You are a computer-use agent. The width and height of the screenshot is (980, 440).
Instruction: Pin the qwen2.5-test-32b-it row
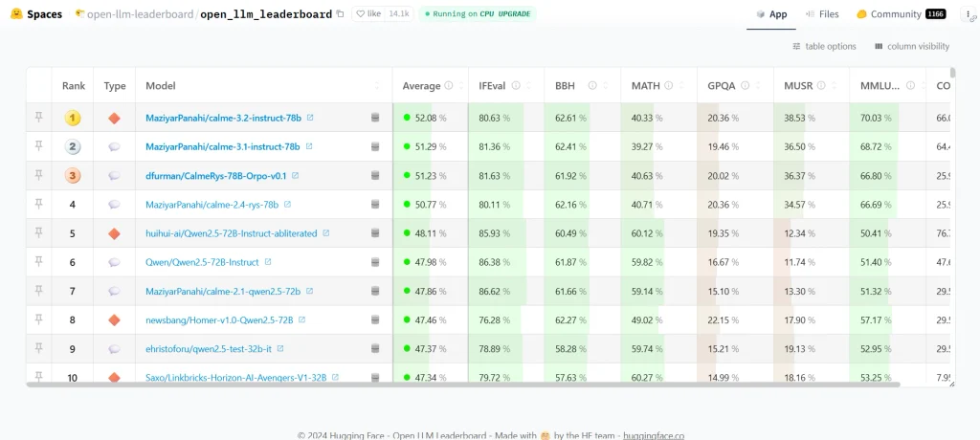38,348
